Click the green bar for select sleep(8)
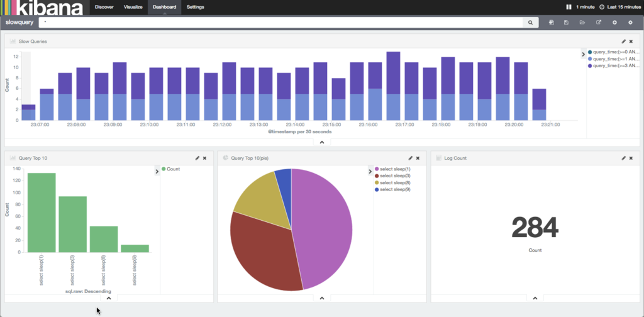This screenshot has width=644, height=317. (x=104, y=239)
